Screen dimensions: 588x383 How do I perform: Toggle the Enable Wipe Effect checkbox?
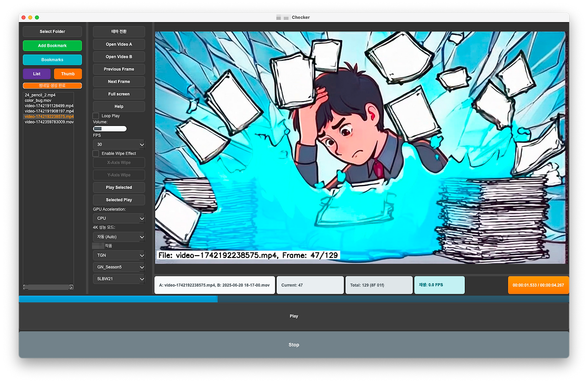(x=96, y=154)
